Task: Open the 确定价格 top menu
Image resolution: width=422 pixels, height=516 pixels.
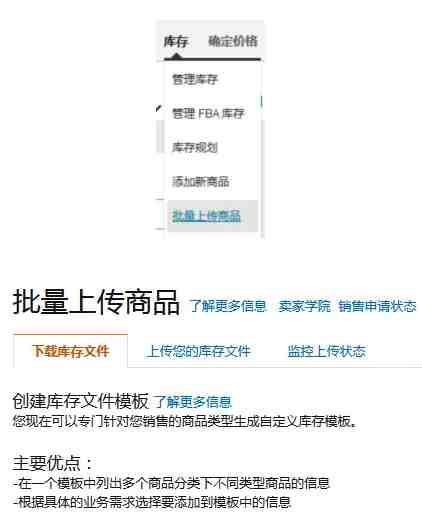Action: (x=233, y=41)
